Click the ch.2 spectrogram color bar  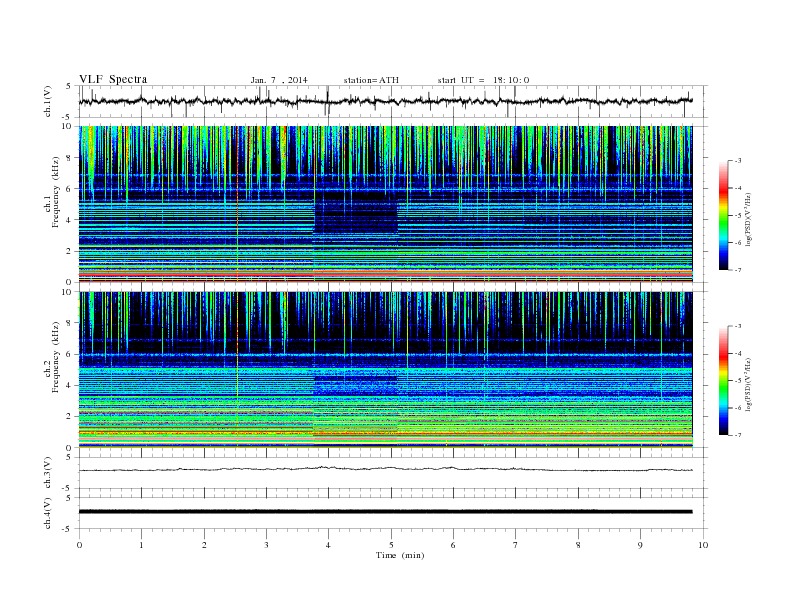pos(724,380)
